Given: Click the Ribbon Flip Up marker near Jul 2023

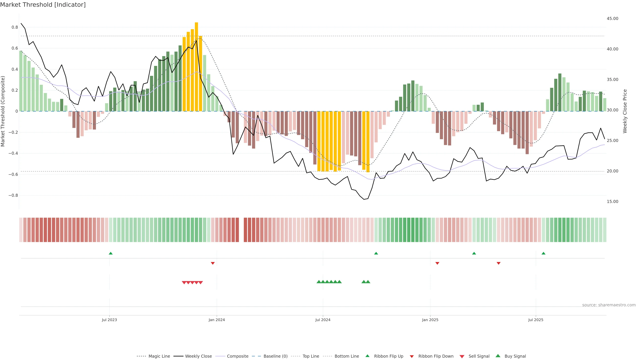Looking at the screenshot, I should (111, 253).
